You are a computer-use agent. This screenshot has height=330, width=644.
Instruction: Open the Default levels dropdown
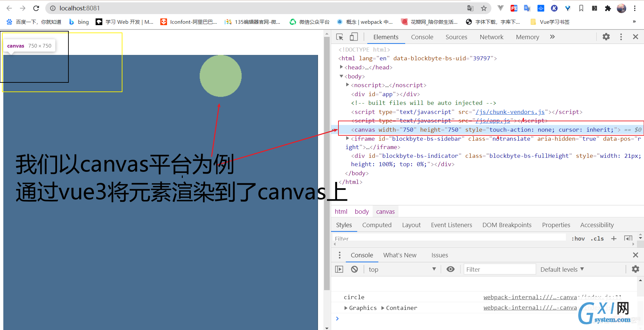tap(562, 269)
